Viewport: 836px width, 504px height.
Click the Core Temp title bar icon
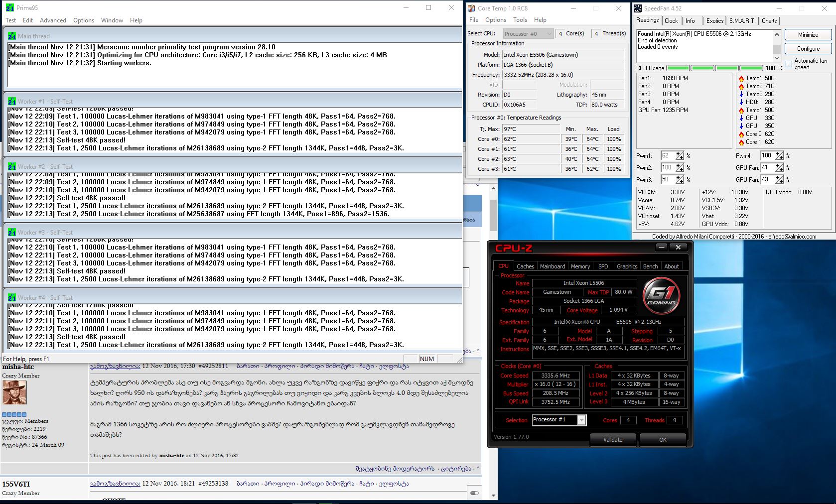tap(471, 8)
